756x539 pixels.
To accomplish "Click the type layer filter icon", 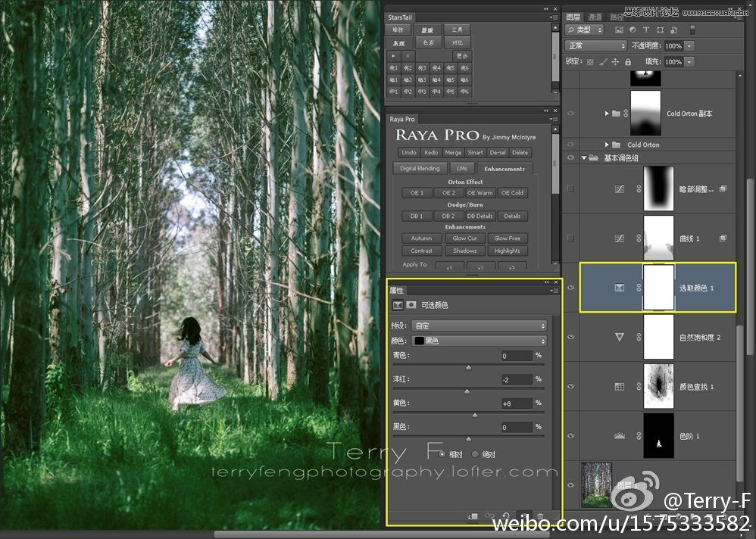I will tap(646, 30).
